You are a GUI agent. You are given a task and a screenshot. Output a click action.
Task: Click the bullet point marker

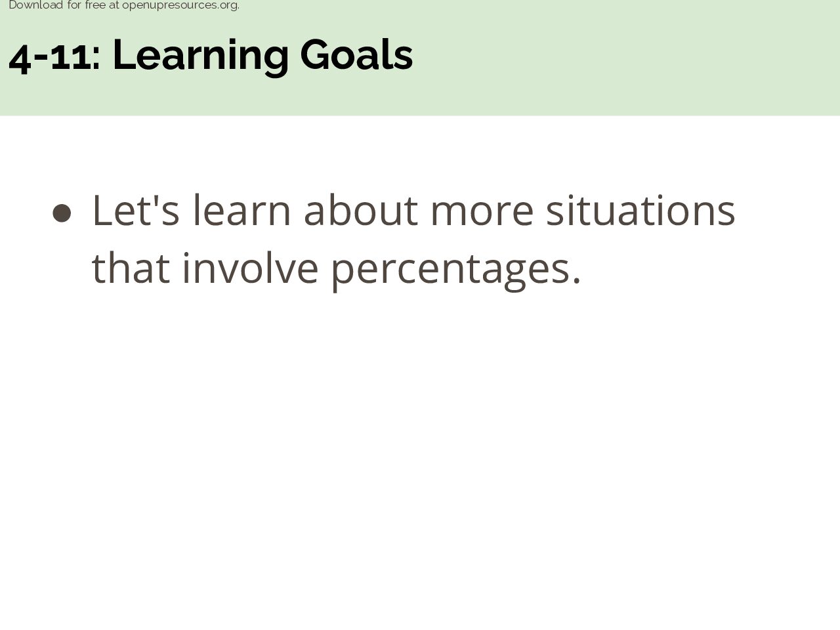(x=62, y=213)
